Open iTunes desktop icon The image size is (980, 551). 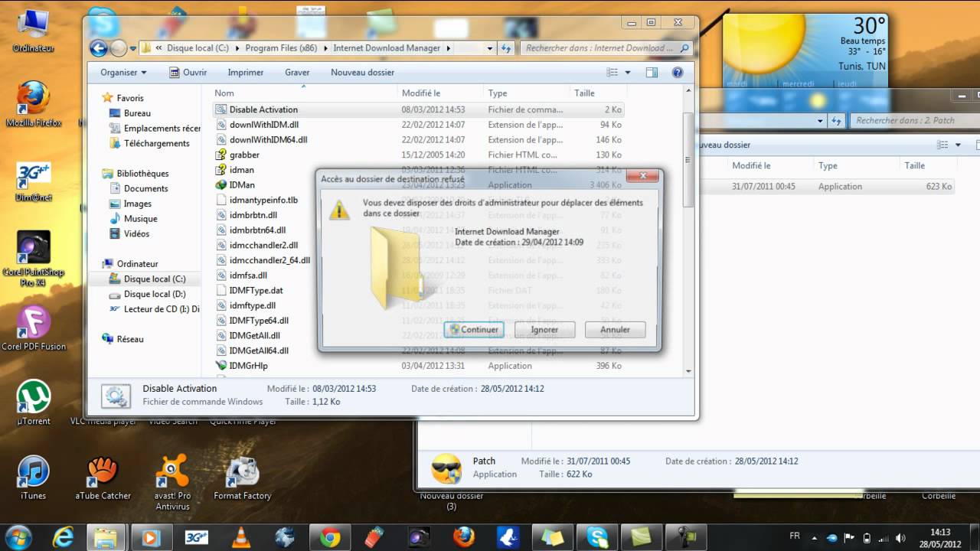coord(33,478)
